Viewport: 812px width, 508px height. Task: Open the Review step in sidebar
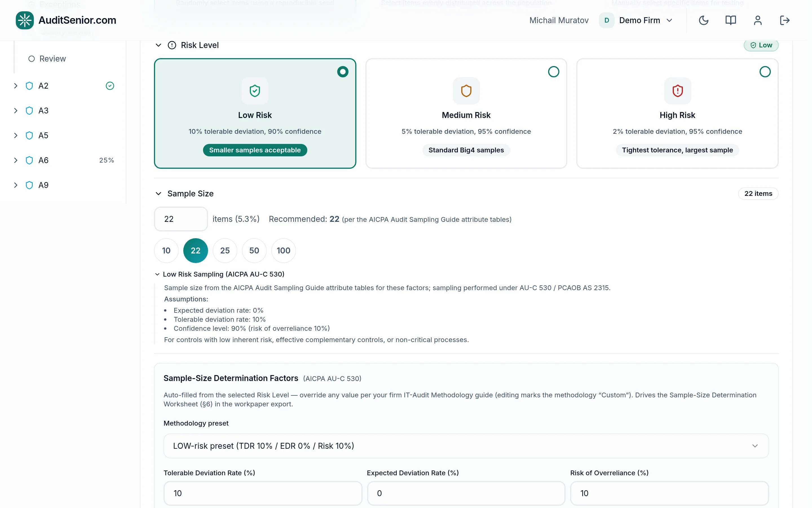[53, 59]
